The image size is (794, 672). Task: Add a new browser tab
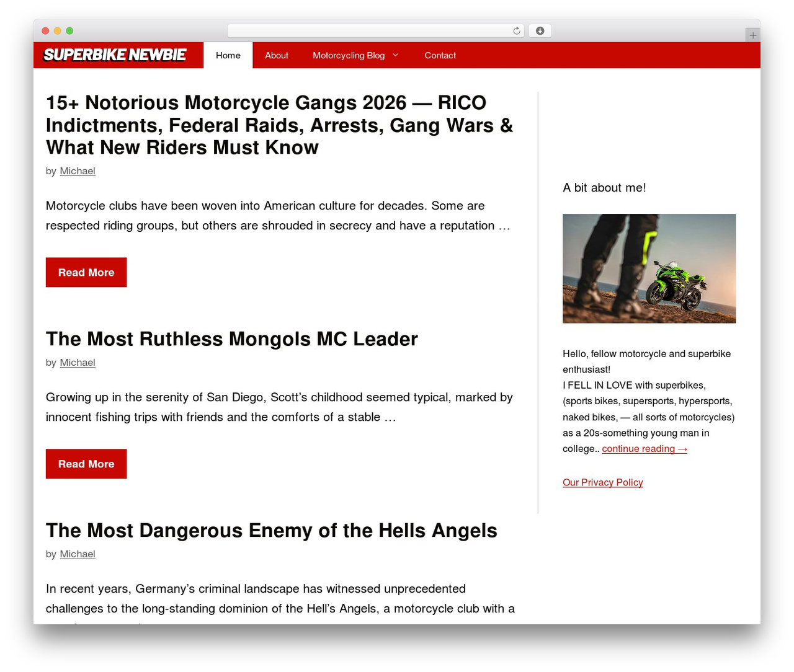coord(752,35)
